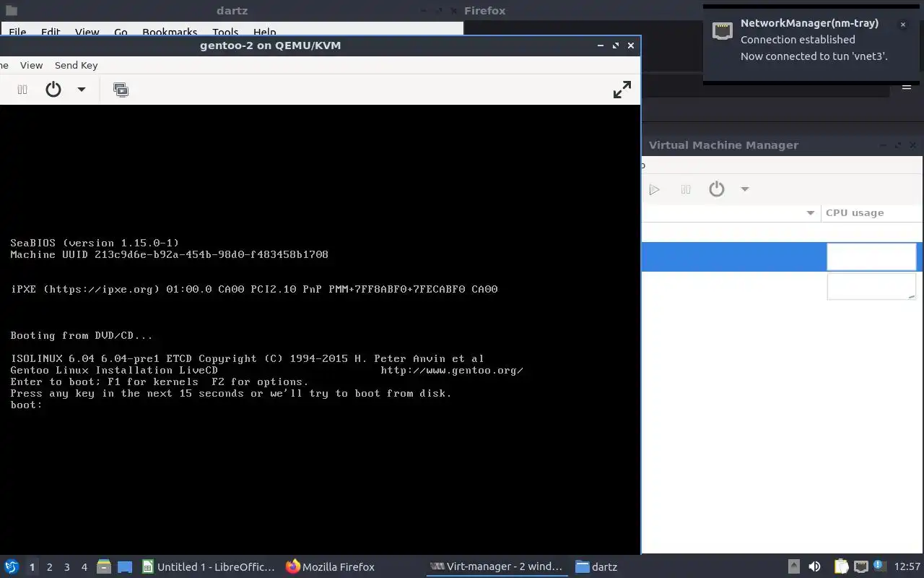The width and height of the screenshot is (924, 578).
Task: Minimize the gentoo-2 on QEMU/KVM window
Action: 601,45
